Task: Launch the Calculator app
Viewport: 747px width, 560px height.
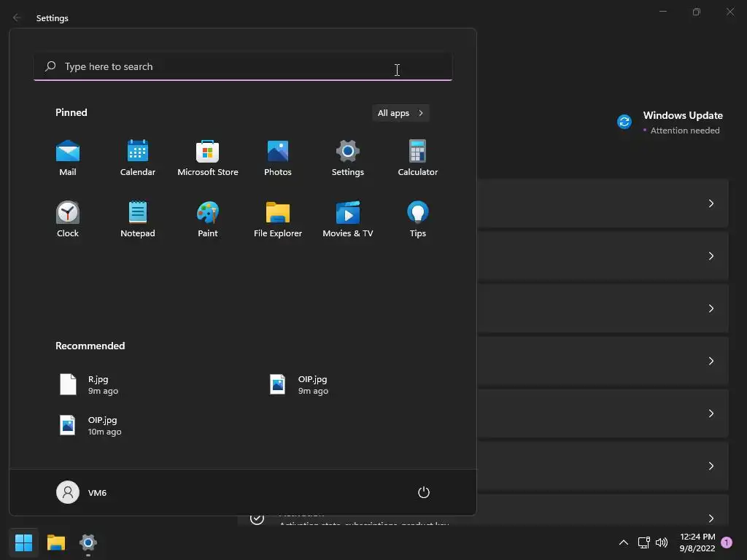Action: click(418, 158)
